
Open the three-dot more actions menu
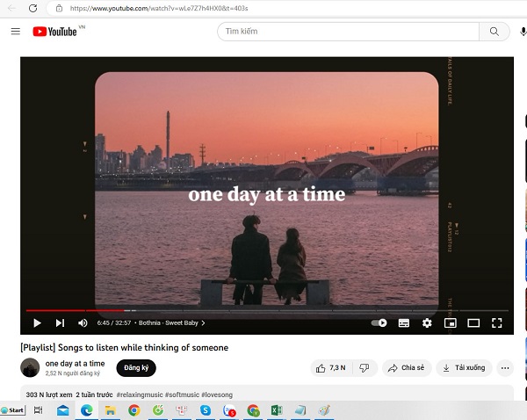pyautogui.click(x=505, y=368)
